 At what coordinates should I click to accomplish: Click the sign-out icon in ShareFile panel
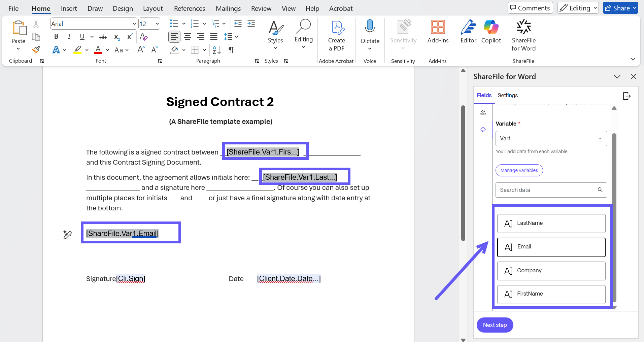pos(626,96)
